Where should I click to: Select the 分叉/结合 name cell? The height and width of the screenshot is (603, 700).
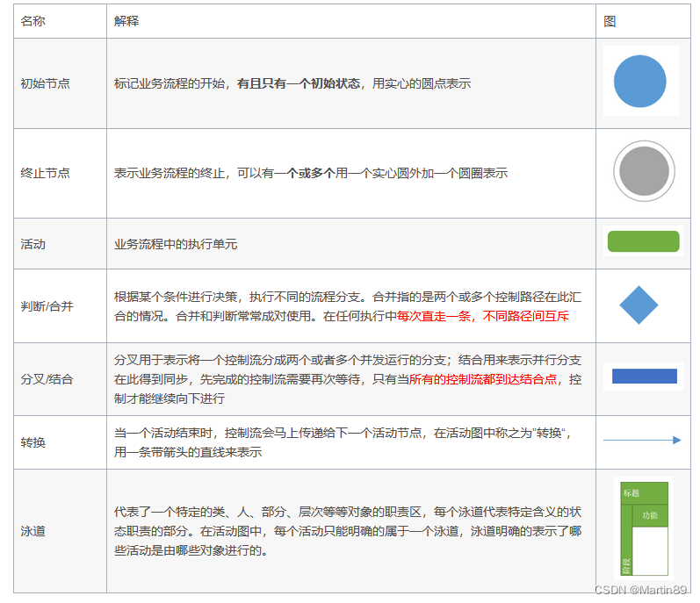[x=60, y=379]
